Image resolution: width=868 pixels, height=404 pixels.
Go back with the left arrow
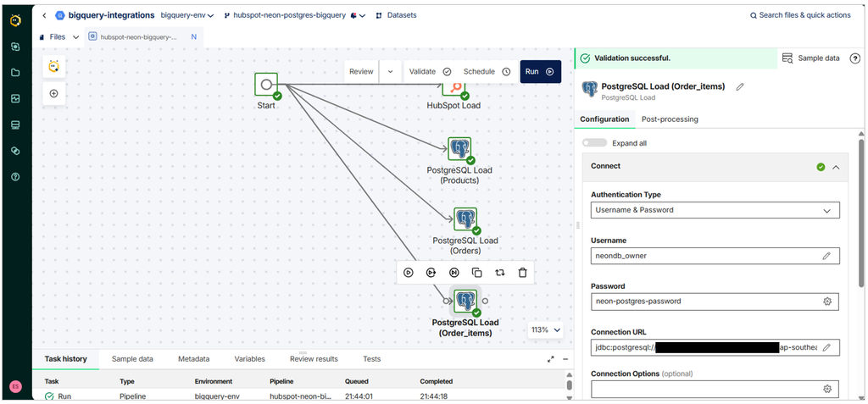tap(44, 15)
